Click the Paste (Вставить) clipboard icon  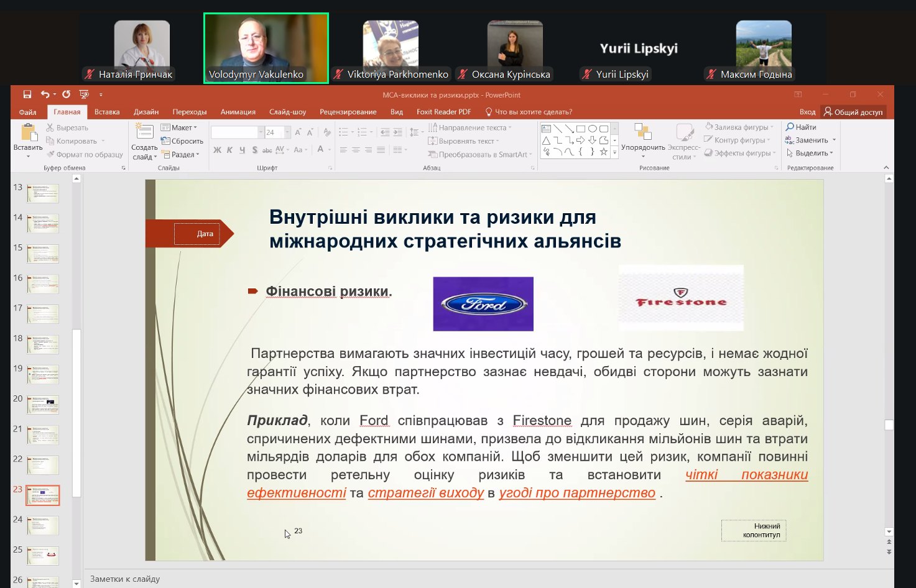28,133
